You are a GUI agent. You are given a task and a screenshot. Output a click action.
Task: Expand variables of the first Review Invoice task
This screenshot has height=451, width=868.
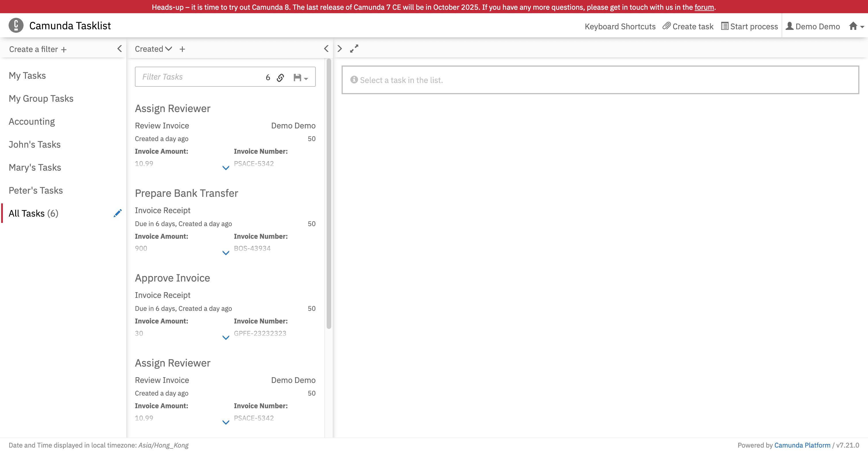click(225, 168)
